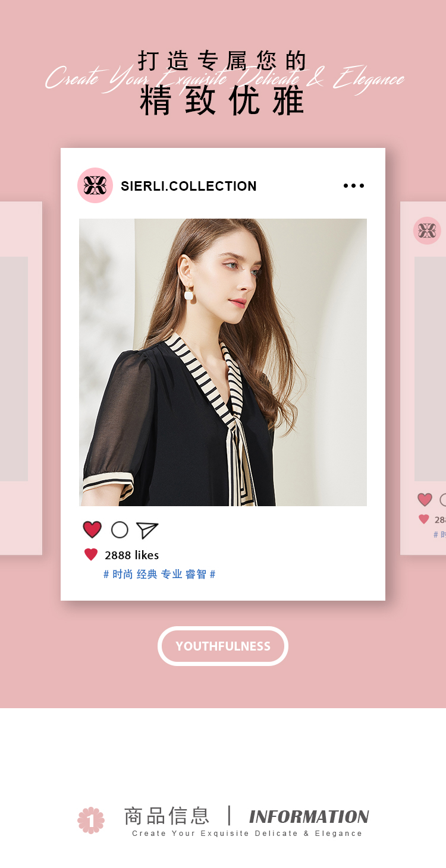Open the 2888 likes count
446x868 pixels.
pos(132,555)
